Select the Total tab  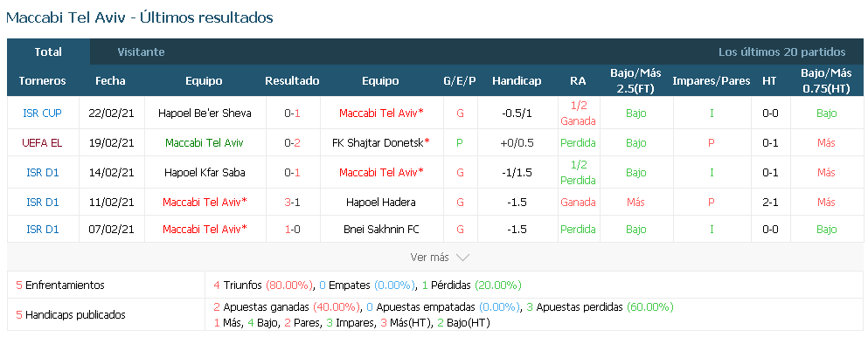48,52
